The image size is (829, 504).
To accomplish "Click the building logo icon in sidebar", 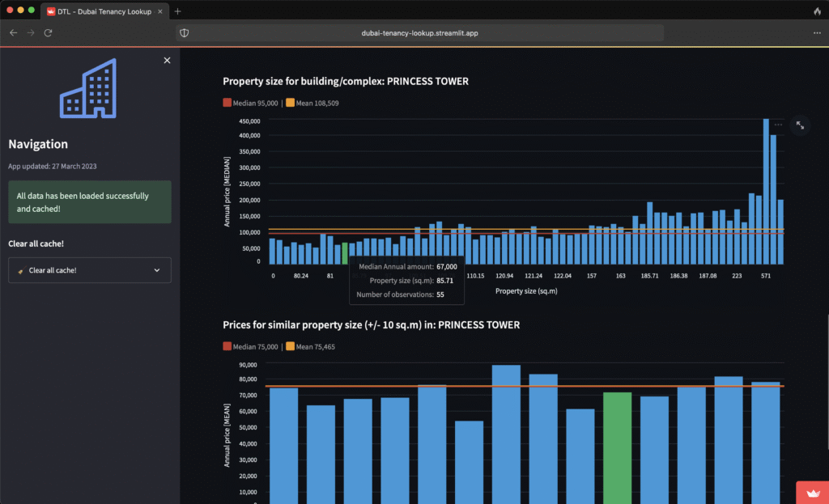I will [88, 87].
